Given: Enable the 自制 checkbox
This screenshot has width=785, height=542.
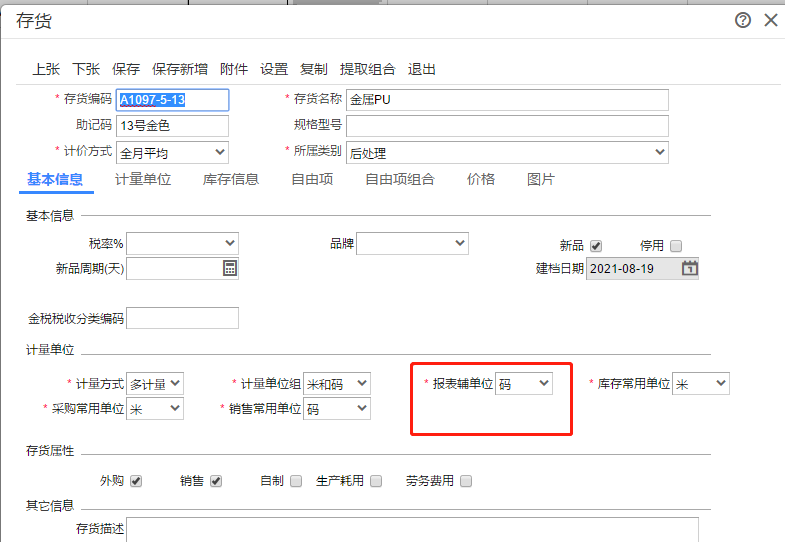Looking at the screenshot, I should pos(296,481).
